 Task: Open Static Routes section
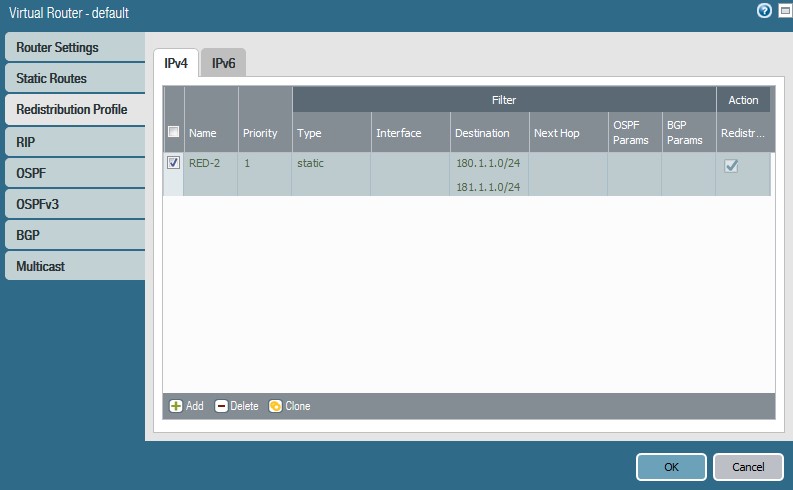tap(75, 78)
